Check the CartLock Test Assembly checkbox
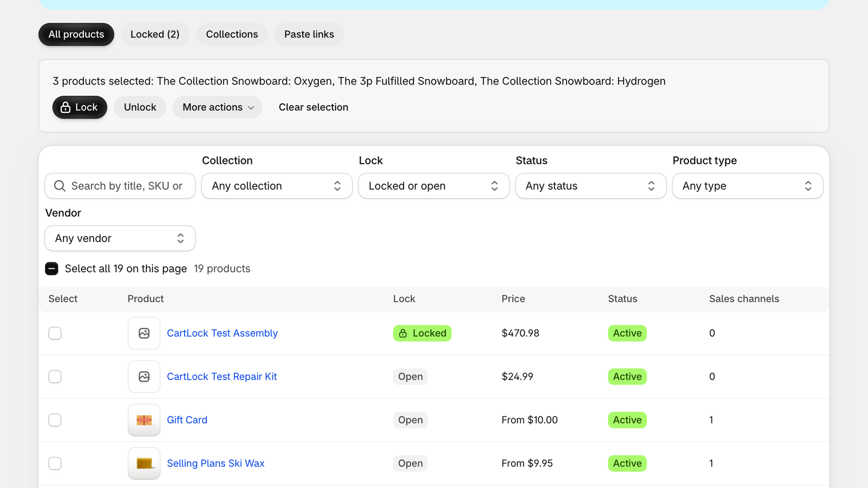 55,333
